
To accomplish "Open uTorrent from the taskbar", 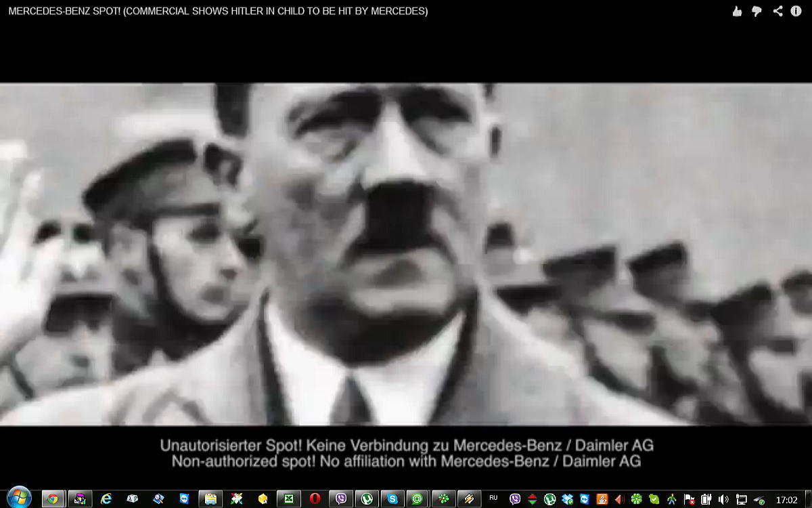I will pos(367,499).
